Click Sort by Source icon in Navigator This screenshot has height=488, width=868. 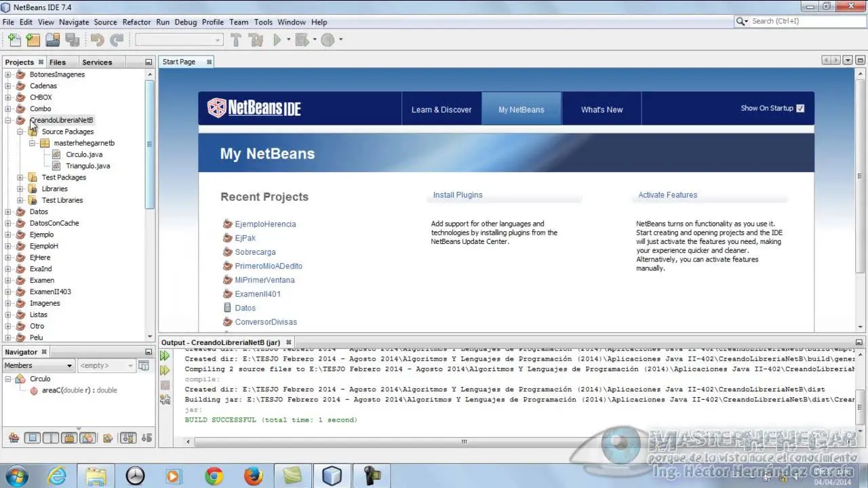(x=146, y=438)
